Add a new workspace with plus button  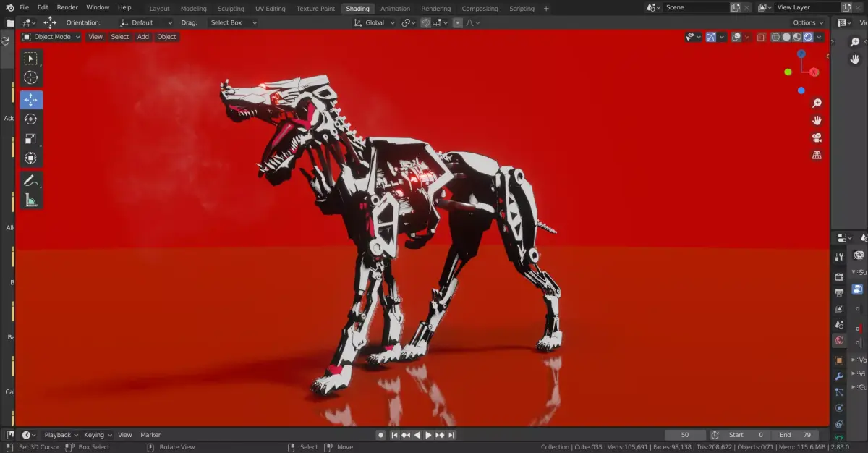pyautogui.click(x=546, y=9)
